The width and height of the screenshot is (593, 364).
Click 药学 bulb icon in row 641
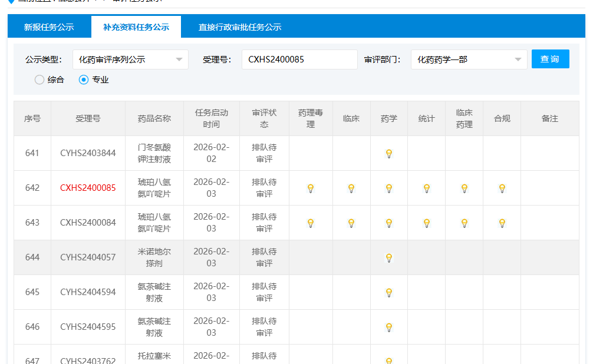[x=389, y=154]
